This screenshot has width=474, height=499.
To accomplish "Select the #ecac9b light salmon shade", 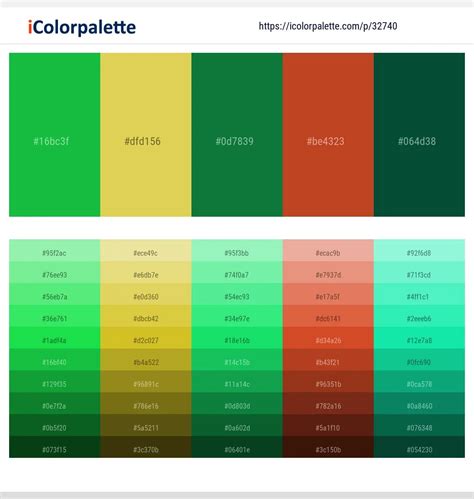I will click(328, 251).
